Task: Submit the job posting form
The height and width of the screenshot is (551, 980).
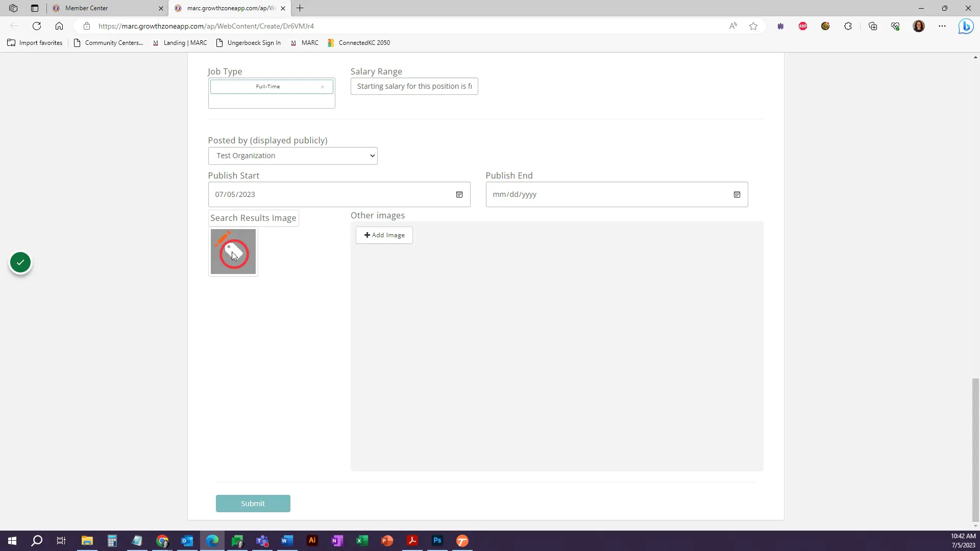Action: pos(253,504)
